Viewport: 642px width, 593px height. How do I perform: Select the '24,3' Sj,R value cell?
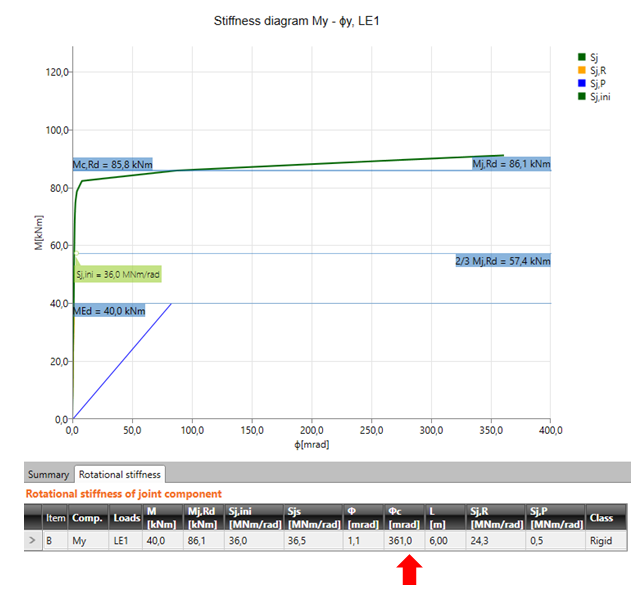[496, 541]
